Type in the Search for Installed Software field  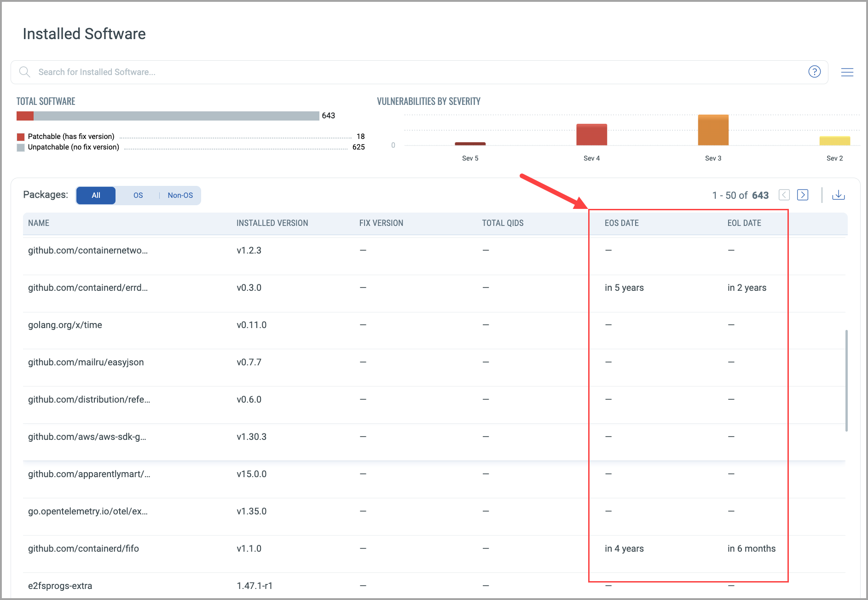tap(414, 72)
